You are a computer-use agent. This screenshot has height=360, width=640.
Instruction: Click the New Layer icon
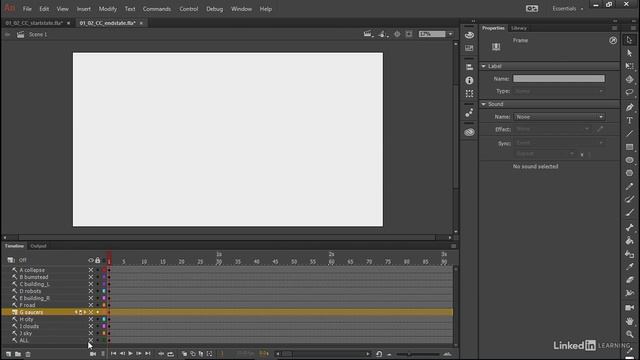click(9, 354)
